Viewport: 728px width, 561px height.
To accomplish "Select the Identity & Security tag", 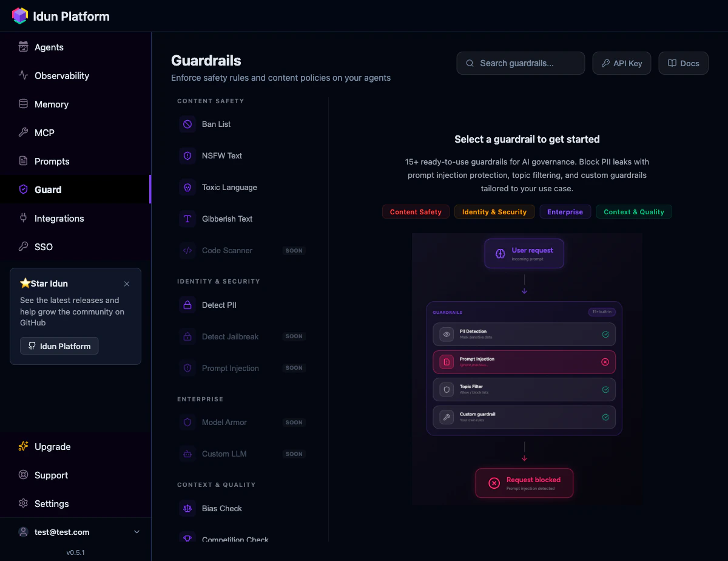I will click(x=494, y=212).
